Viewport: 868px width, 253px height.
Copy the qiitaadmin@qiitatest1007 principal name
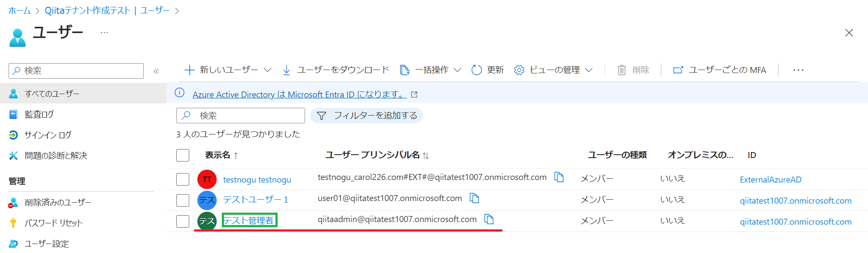point(489,219)
